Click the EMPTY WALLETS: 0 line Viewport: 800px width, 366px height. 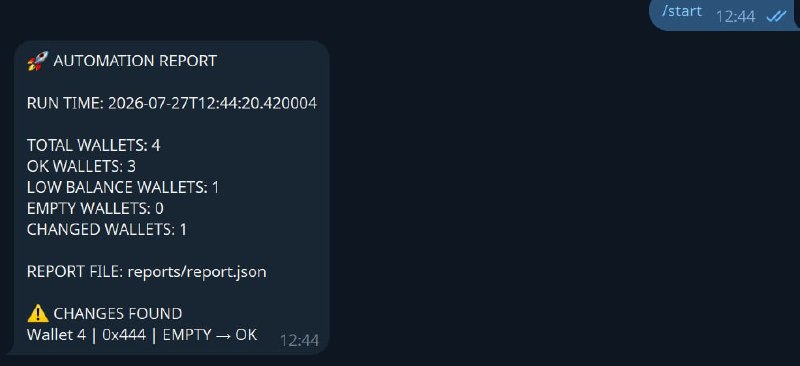(x=95, y=208)
